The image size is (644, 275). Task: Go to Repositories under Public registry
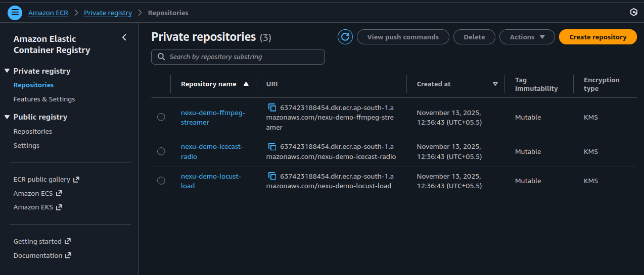tap(33, 132)
